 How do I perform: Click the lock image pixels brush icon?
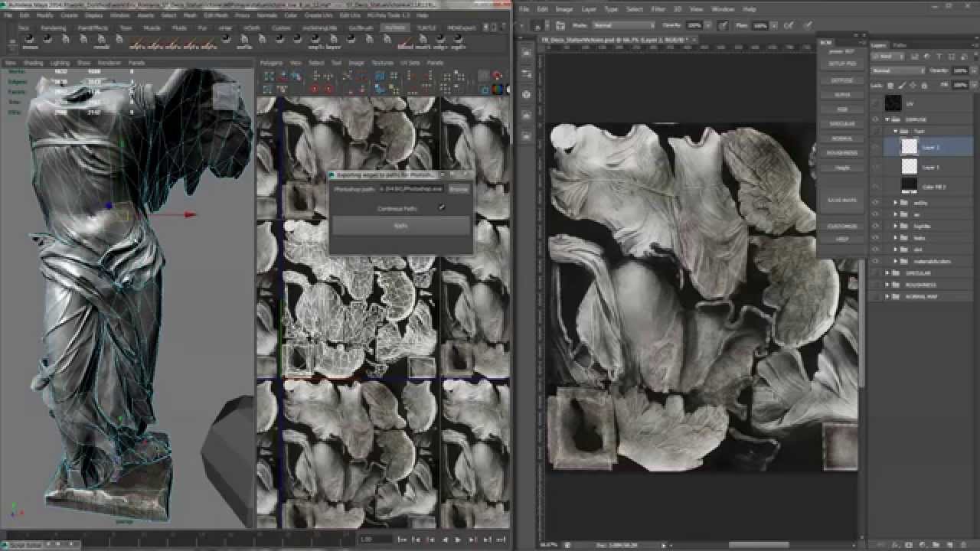(902, 85)
